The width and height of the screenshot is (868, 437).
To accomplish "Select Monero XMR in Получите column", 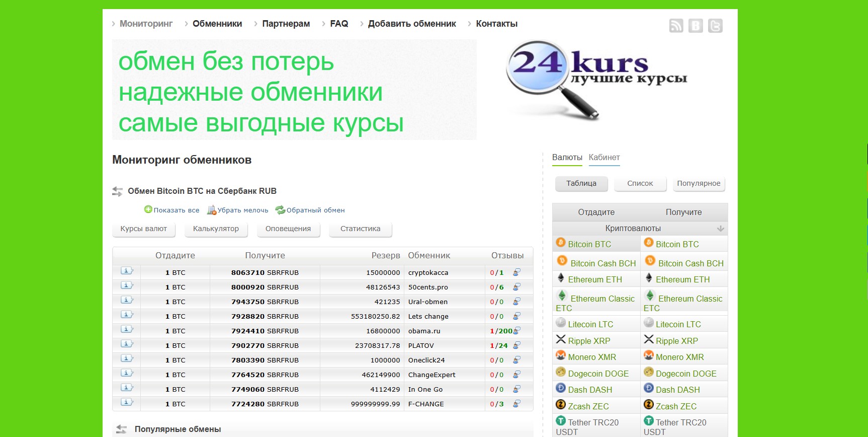I will coord(679,357).
